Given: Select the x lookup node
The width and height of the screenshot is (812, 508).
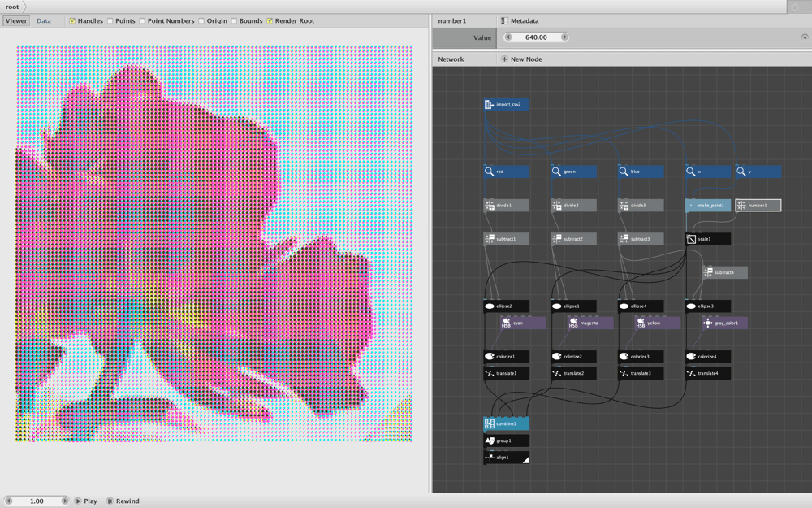Looking at the screenshot, I should click(708, 172).
